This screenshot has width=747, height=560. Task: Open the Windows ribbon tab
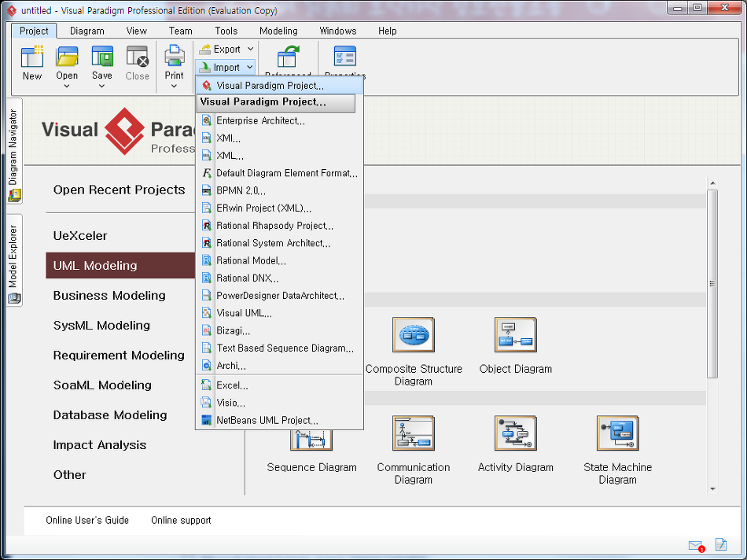tap(338, 31)
